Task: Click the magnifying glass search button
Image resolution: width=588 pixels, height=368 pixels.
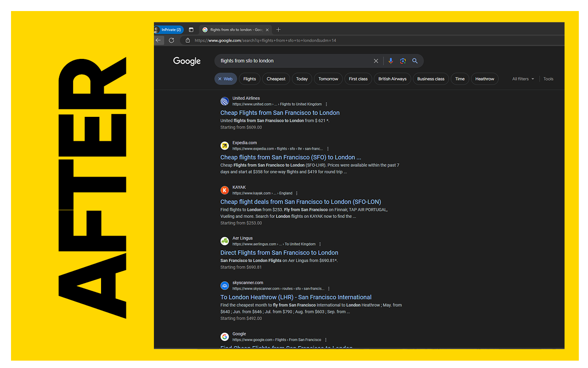Action: pos(415,61)
